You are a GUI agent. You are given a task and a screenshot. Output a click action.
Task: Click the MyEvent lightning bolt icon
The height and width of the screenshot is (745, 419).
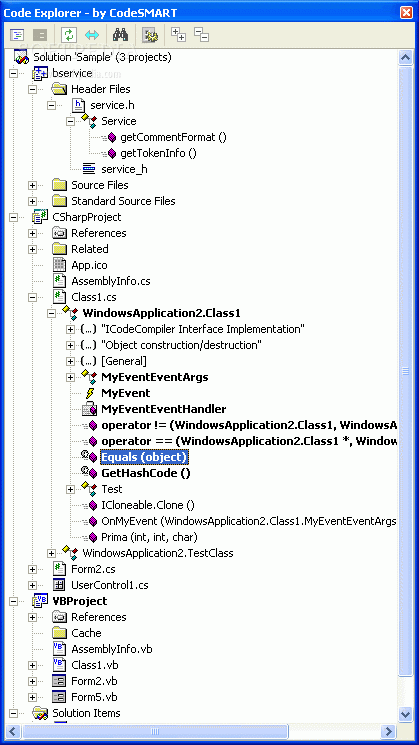click(90, 393)
